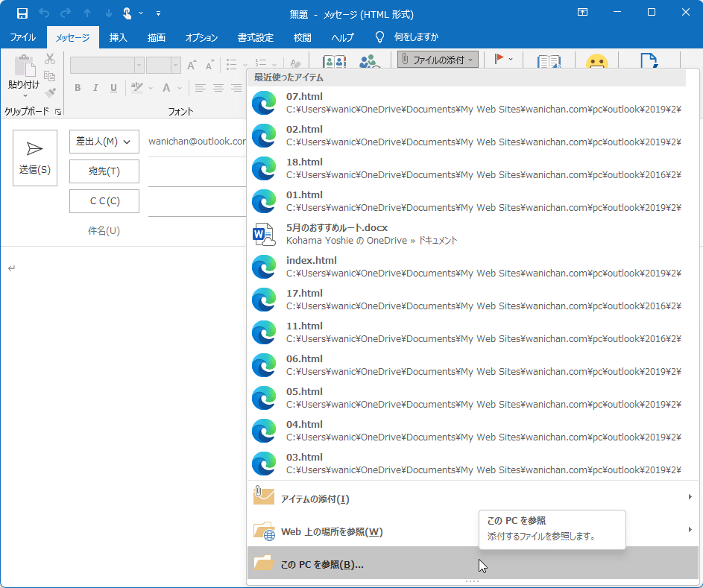
Task: Click the Align Left icon
Action: coord(201,88)
